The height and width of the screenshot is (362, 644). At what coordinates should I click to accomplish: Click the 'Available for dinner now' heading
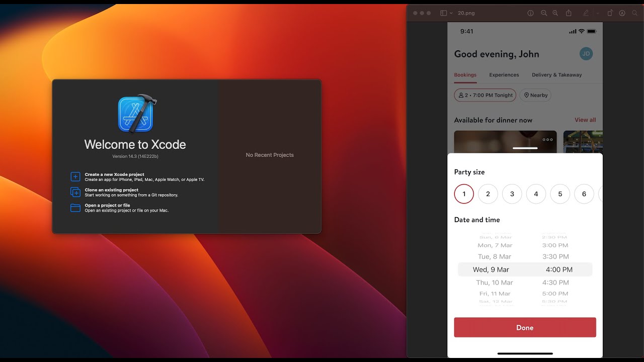(493, 120)
